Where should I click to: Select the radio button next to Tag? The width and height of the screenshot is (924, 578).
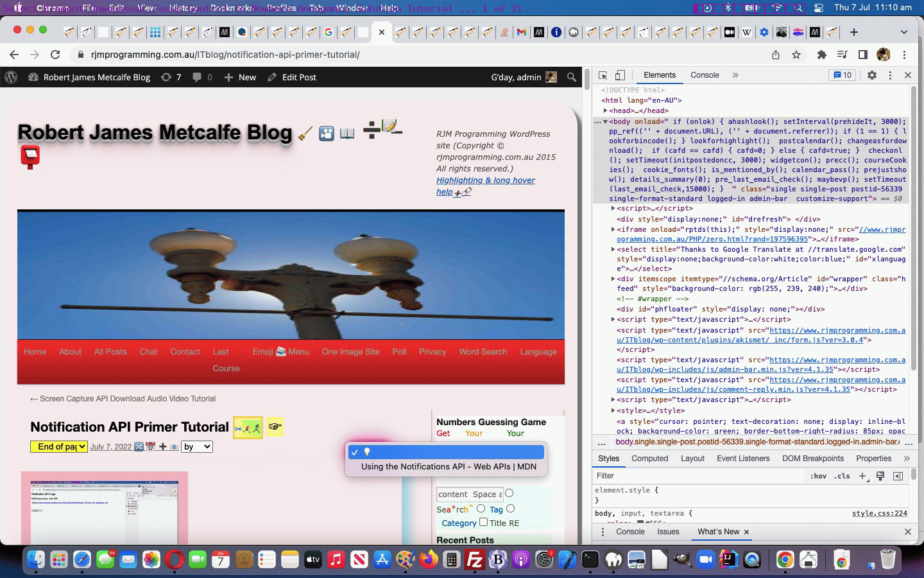[x=511, y=509]
